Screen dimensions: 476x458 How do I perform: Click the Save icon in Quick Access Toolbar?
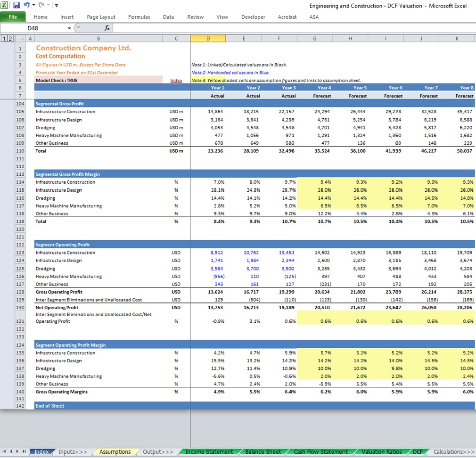tap(16, 5)
